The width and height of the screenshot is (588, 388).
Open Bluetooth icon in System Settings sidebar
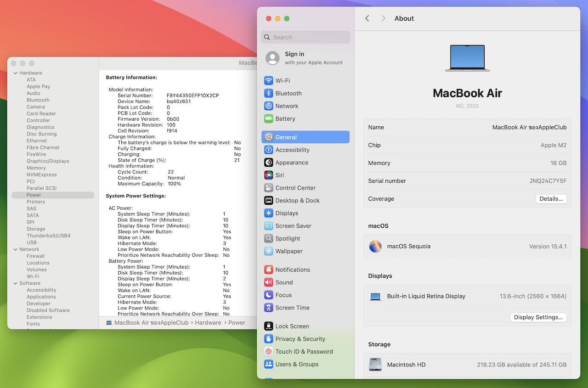(x=269, y=93)
